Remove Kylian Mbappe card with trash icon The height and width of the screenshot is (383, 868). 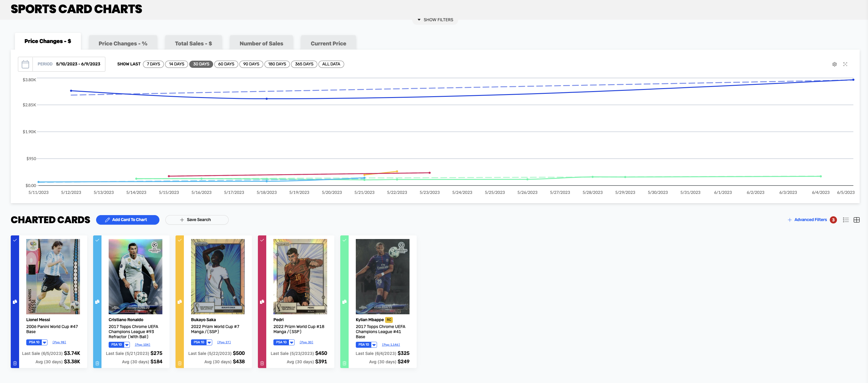(344, 364)
